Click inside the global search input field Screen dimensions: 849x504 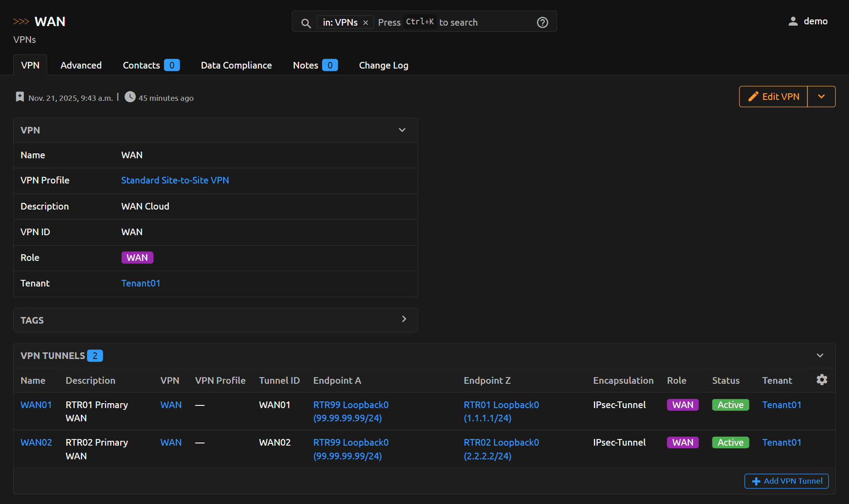point(464,22)
